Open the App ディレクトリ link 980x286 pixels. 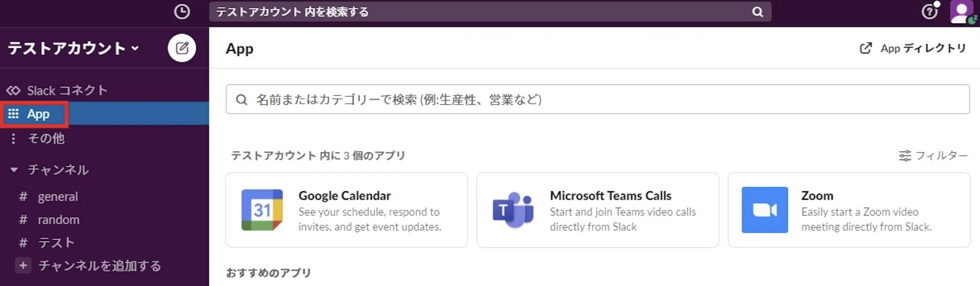coord(913,48)
